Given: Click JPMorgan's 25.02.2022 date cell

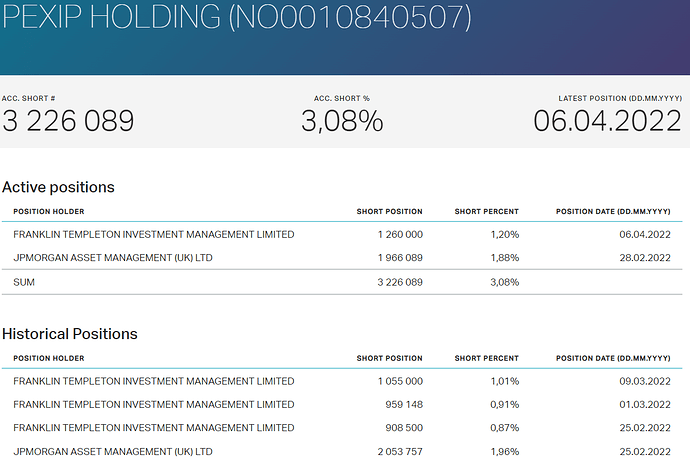Looking at the screenshot, I should (645, 451).
